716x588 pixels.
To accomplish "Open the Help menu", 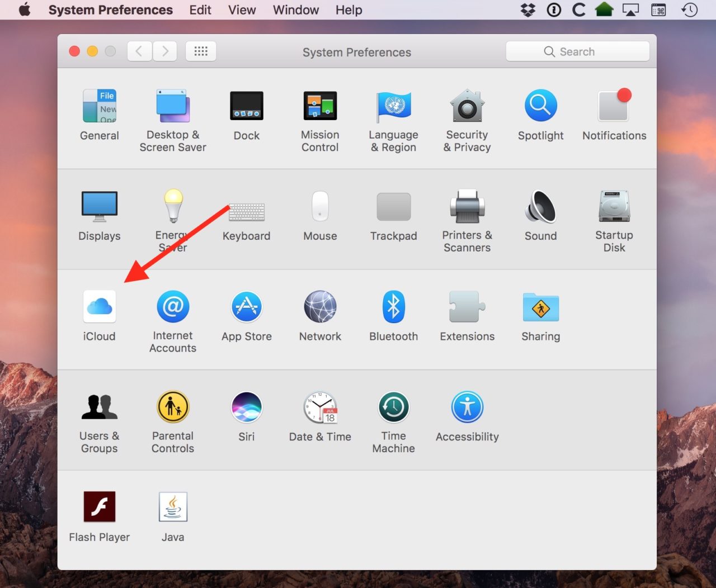I will tap(349, 10).
